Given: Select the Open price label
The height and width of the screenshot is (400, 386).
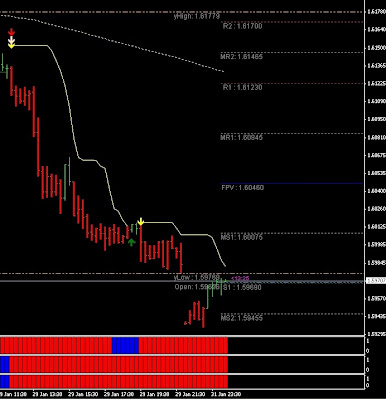Looking at the screenshot, I should tap(197, 287).
